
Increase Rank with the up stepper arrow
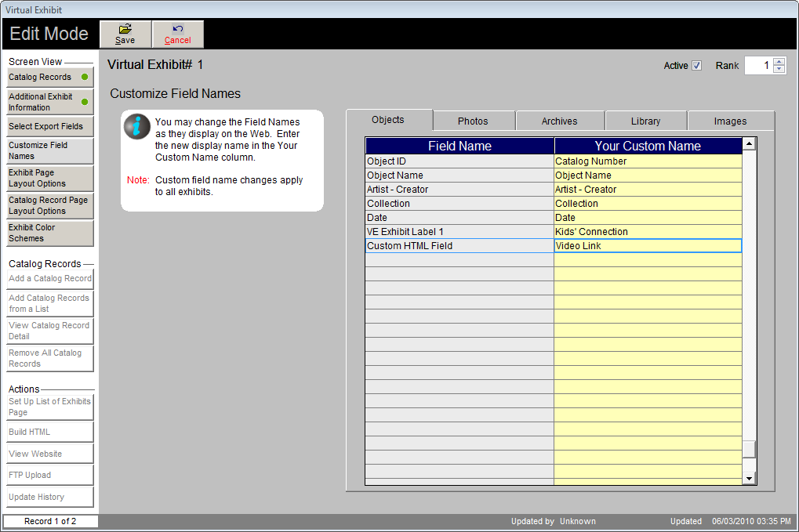pyautogui.click(x=779, y=62)
